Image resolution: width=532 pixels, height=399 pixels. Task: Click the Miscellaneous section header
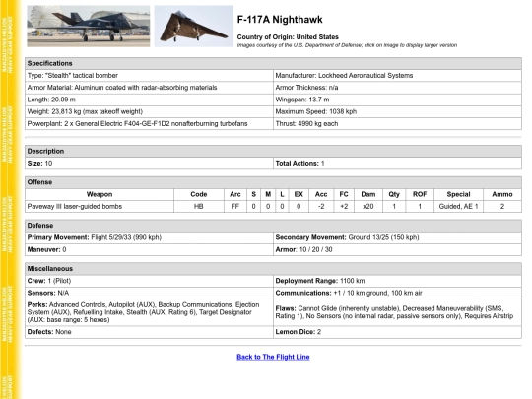click(273, 269)
